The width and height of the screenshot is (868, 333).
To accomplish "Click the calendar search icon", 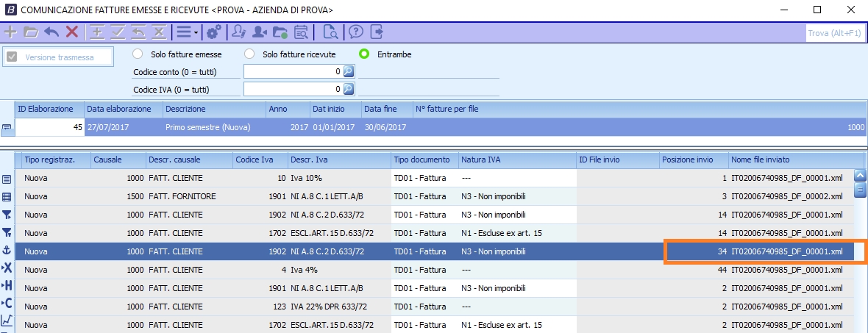I will click(301, 32).
